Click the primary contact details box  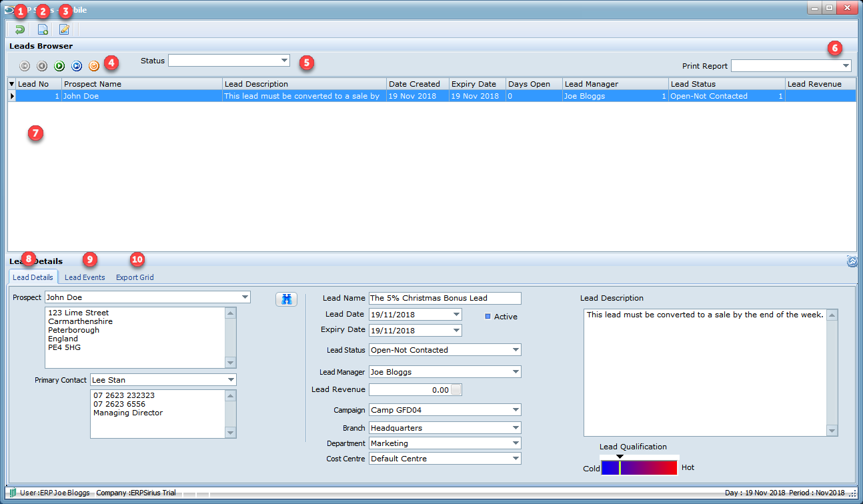[x=158, y=414]
